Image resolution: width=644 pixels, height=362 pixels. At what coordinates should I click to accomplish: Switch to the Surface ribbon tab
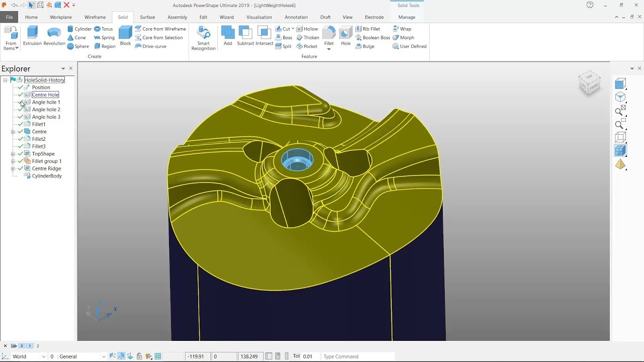coord(147,17)
